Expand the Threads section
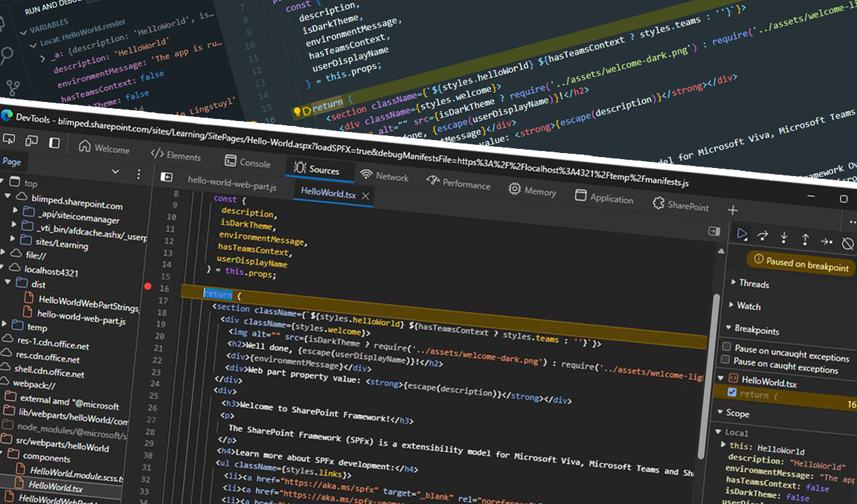The image size is (857, 504). pyautogui.click(x=754, y=284)
